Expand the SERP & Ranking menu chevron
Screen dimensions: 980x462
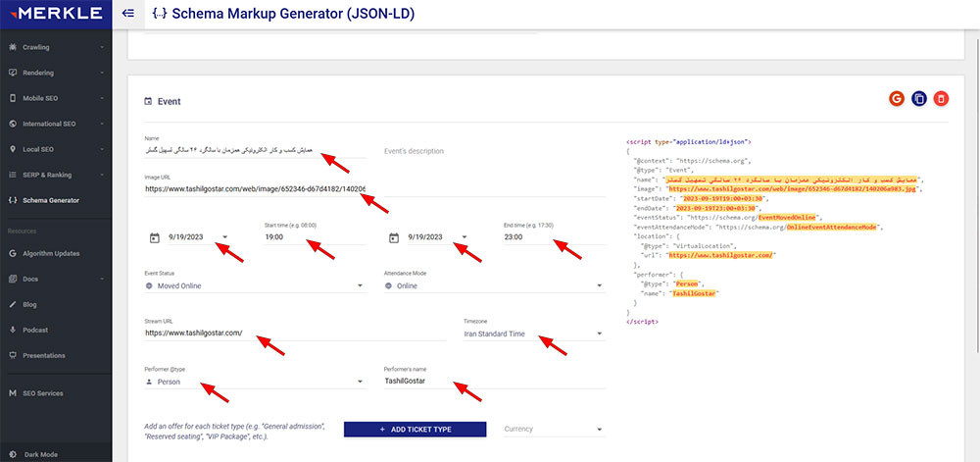pos(101,175)
